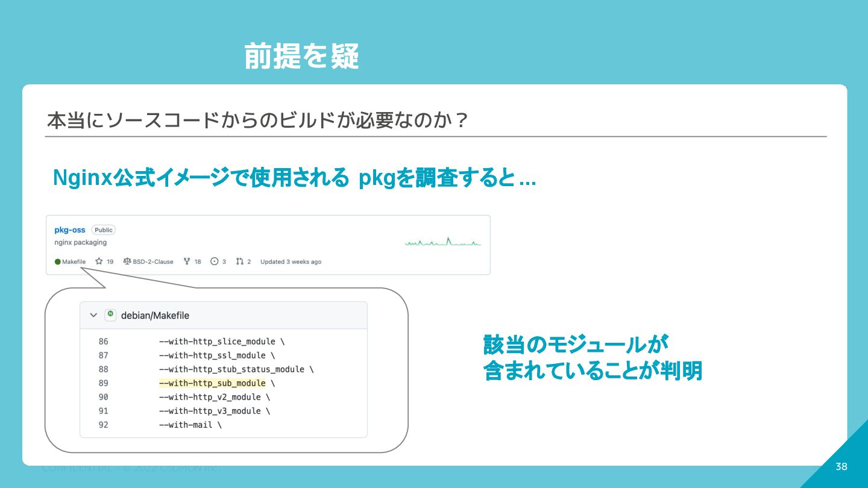Click the pull request icon showing 2
The width and height of the screenshot is (868, 488).
240,261
